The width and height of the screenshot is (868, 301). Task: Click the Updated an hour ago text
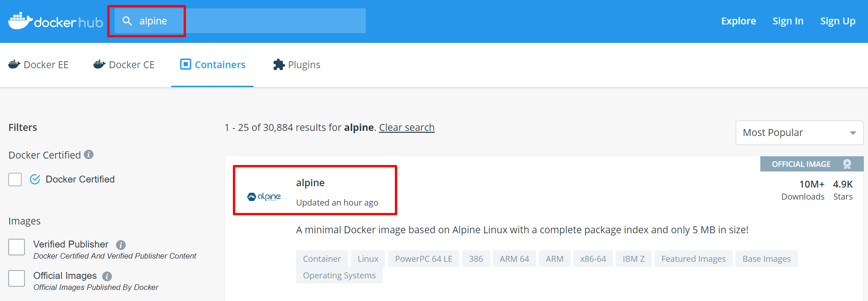[337, 202]
